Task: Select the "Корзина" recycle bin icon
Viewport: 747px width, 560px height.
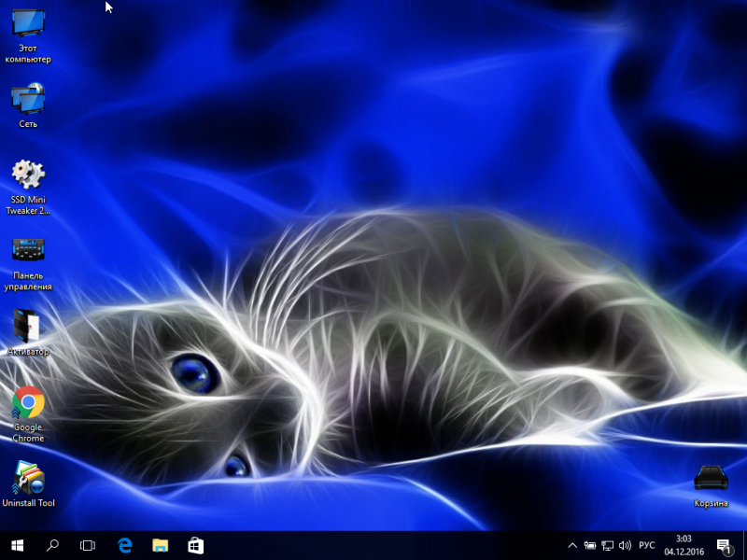Action: tap(711, 486)
